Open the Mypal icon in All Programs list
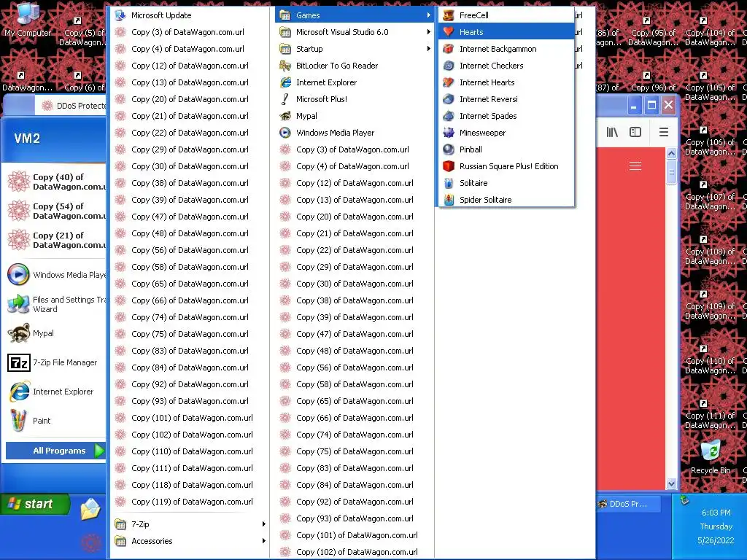The width and height of the screenshot is (747, 560). tap(285, 116)
